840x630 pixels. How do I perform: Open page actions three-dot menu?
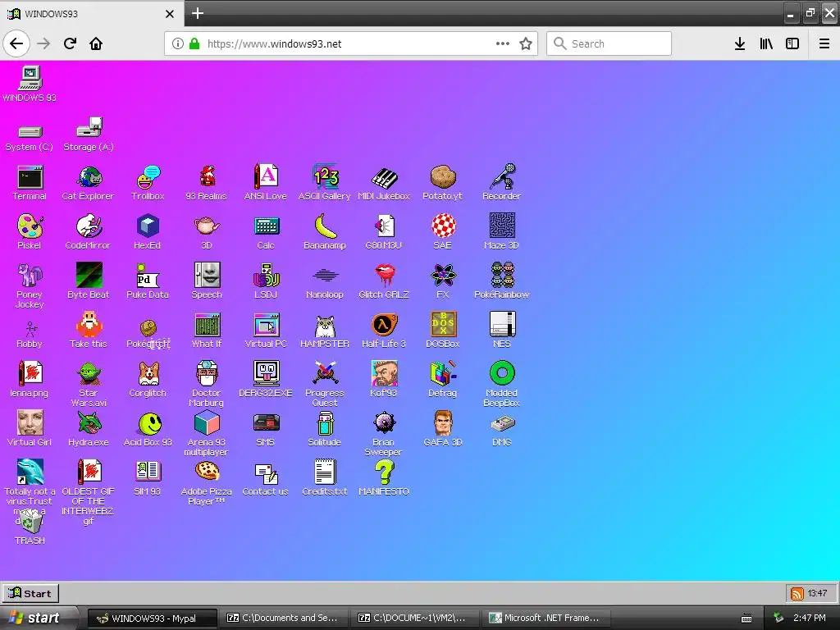[503, 43]
